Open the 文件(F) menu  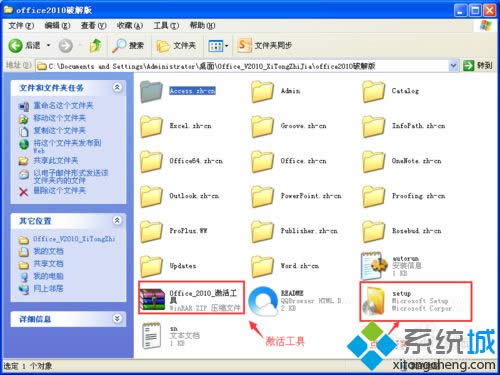pos(21,25)
